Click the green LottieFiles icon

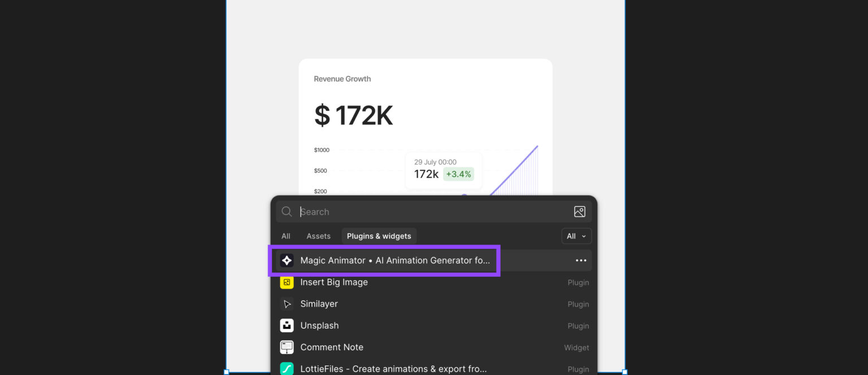[x=287, y=369]
